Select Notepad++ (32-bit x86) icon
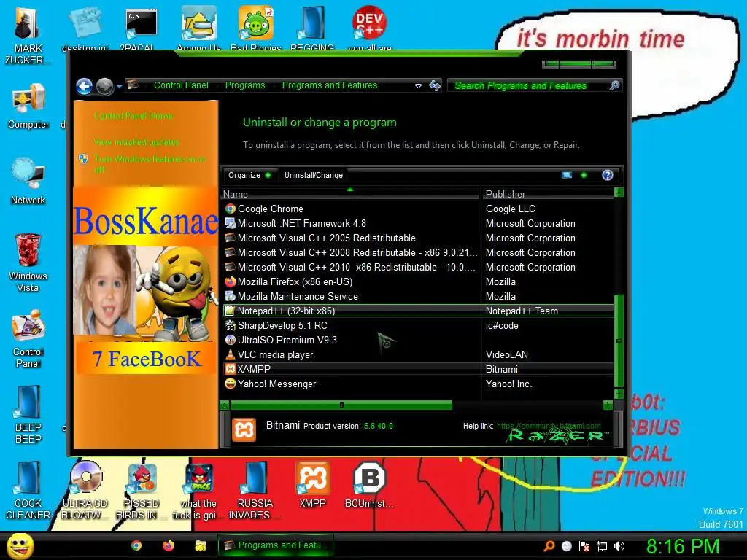Image resolution: width=747 pixels, height=560 pixels. (230, 311)
